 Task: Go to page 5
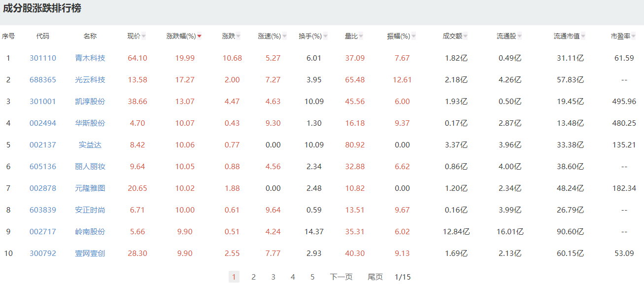click(x=312, y=277)
